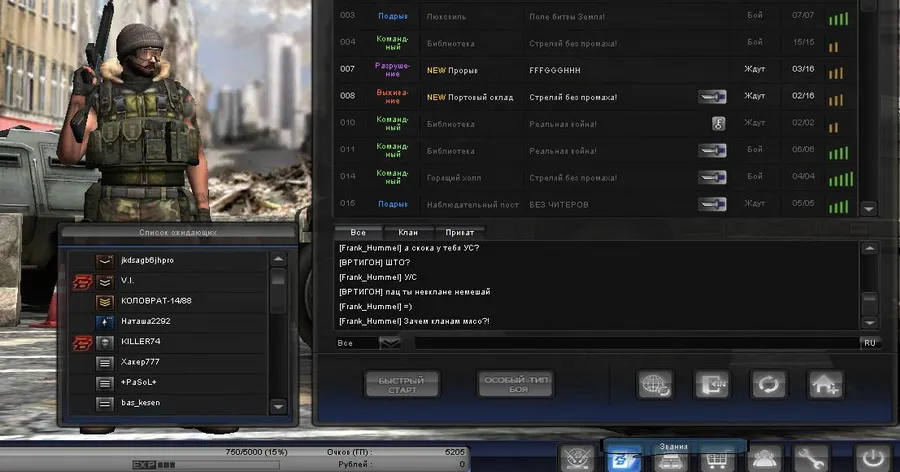This screenshot has height=472, width=900.
Task: Select player bas_kesen in waiting list
Action: pos(168,403)
